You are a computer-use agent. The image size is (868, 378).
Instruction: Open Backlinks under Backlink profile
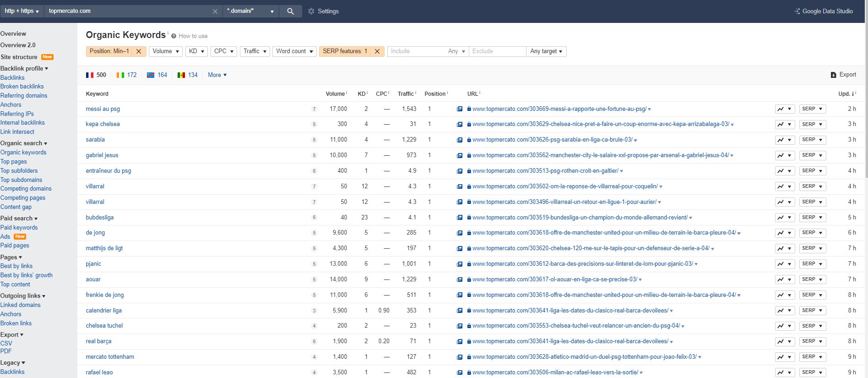point(12,78)
